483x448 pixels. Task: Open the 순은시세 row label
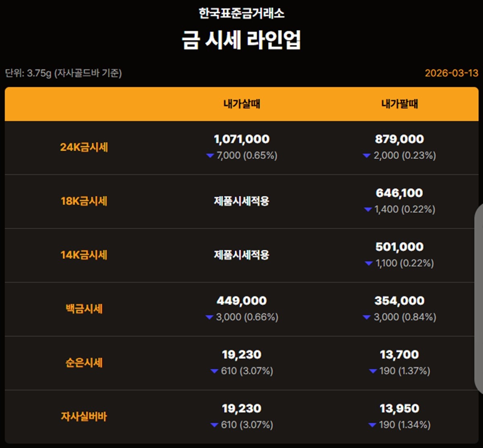[x=84, y=363]
